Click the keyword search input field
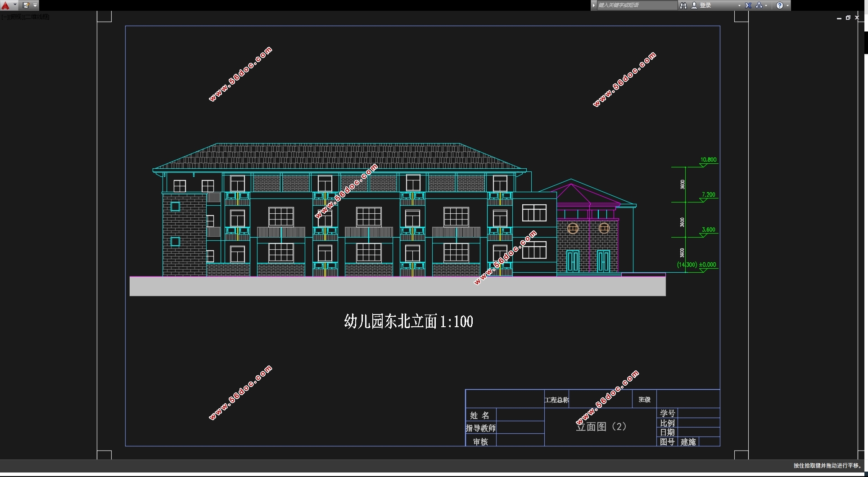Screen dimensions: 868x477 [x=637, y=5]
